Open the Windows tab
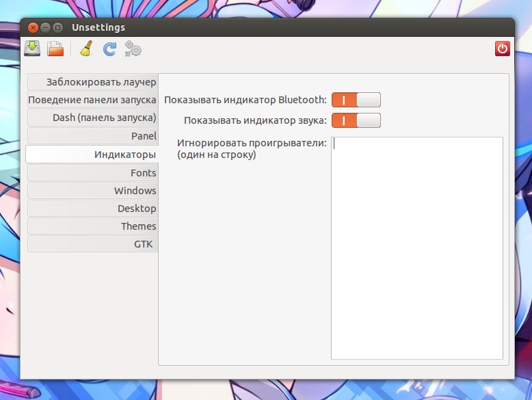This screenshot has width=532, height=400. coord(92,191)
